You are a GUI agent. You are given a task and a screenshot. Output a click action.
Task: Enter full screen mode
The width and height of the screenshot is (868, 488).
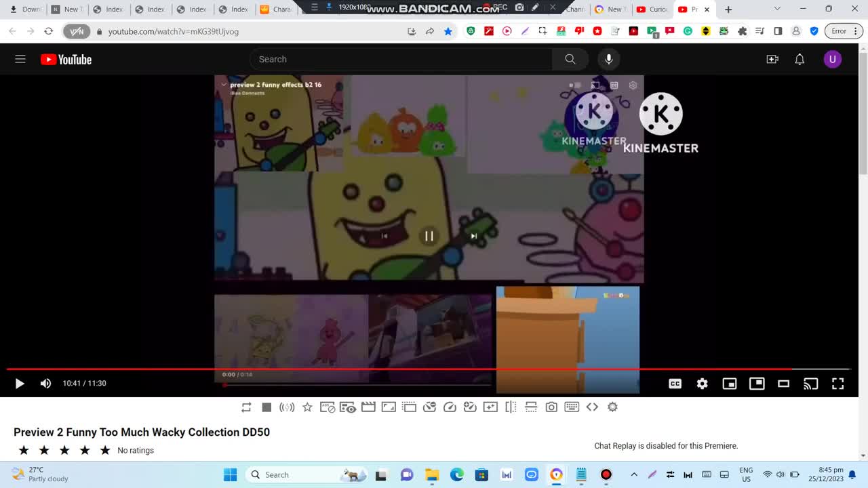click(837, 384)
